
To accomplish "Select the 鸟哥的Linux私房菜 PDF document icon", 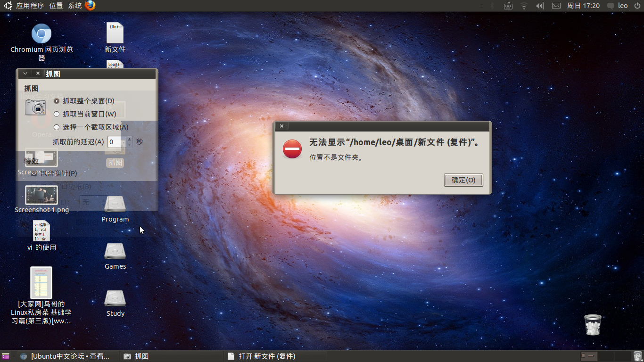I will coord(41,283).
